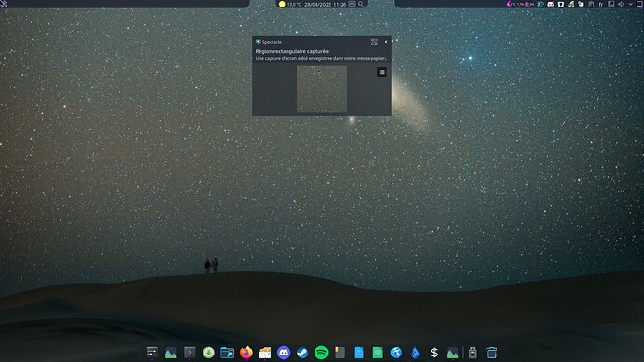
Task: Launch the dollar sign app in dock
Action: [434, 353]
